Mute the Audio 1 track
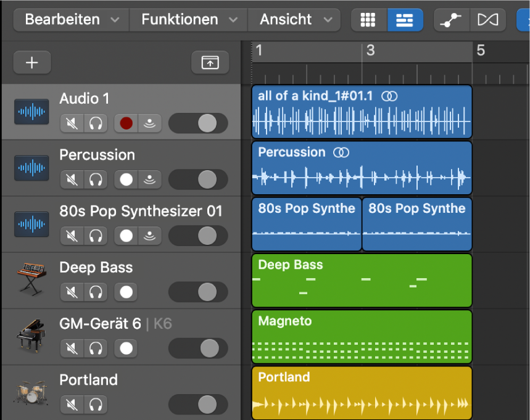The height and width of the screenshot is (420, 530). click(72, 123)
